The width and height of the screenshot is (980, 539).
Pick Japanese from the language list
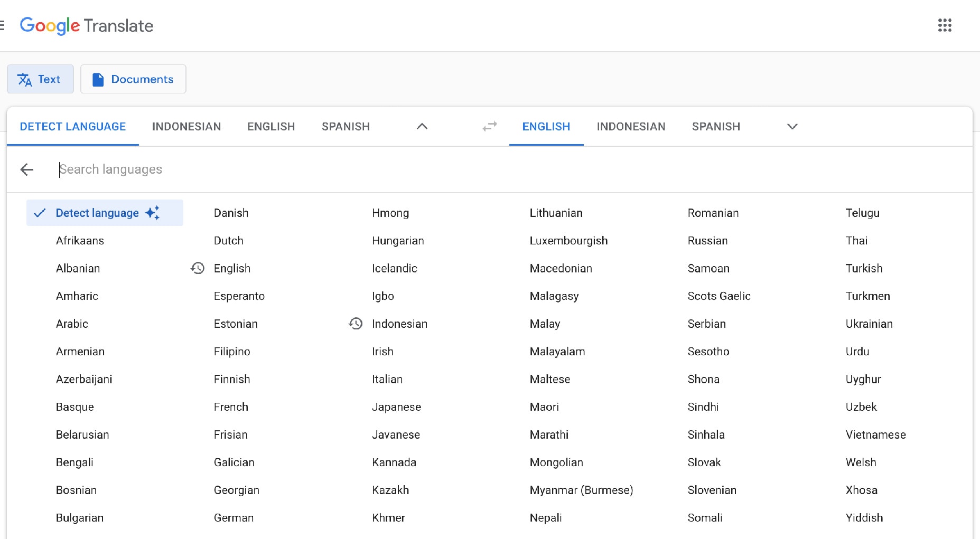(x=396, y=407)
